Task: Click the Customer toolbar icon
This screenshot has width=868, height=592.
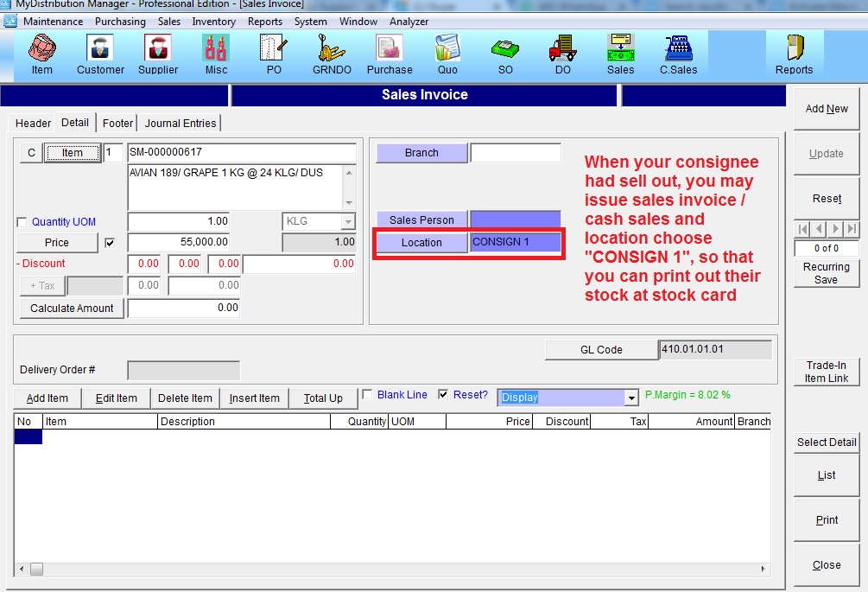Action: pos(100,54)
